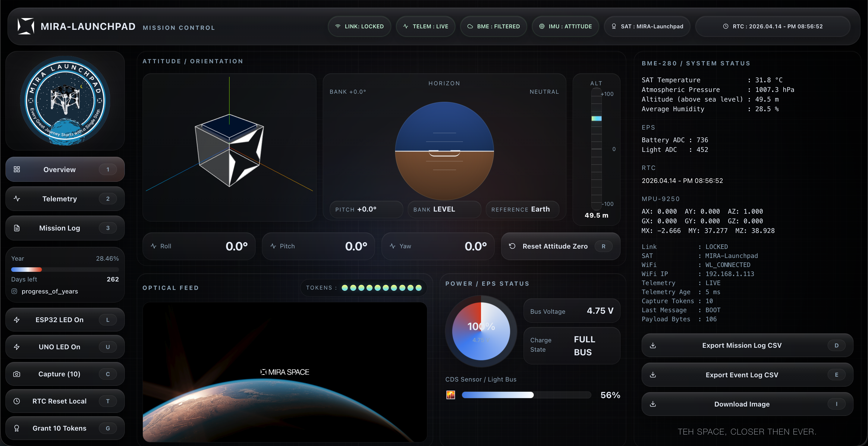868x446 pixels.
Task: Click the Bus Voltage 4.75 V card
Action: [572, 311]
